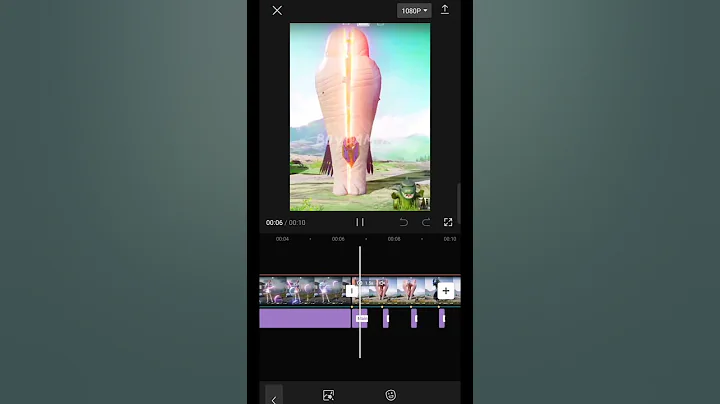
Task: Tap the export upload icon
Action: pyautogui.click(x=444, y=10)
